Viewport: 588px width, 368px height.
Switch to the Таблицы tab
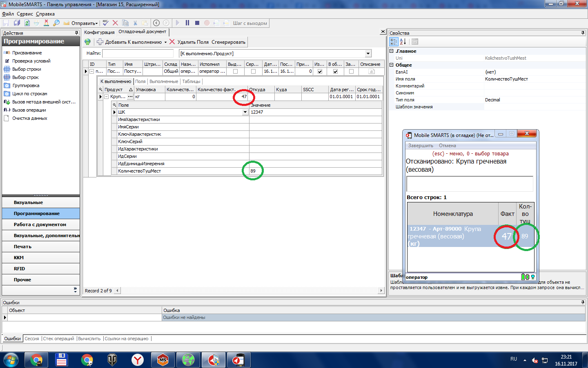[191, 81]
